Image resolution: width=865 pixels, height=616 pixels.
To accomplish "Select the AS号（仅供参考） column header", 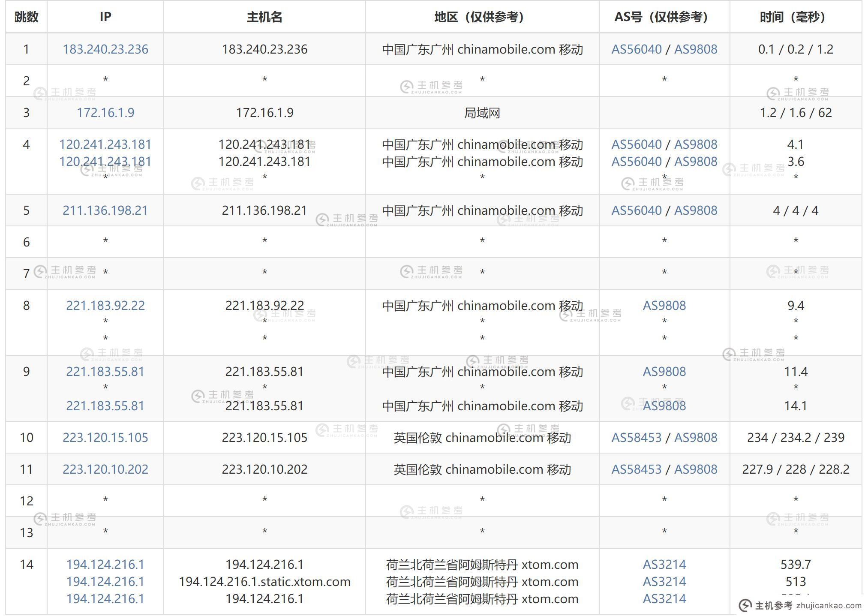I will click(x=664, y=17).
